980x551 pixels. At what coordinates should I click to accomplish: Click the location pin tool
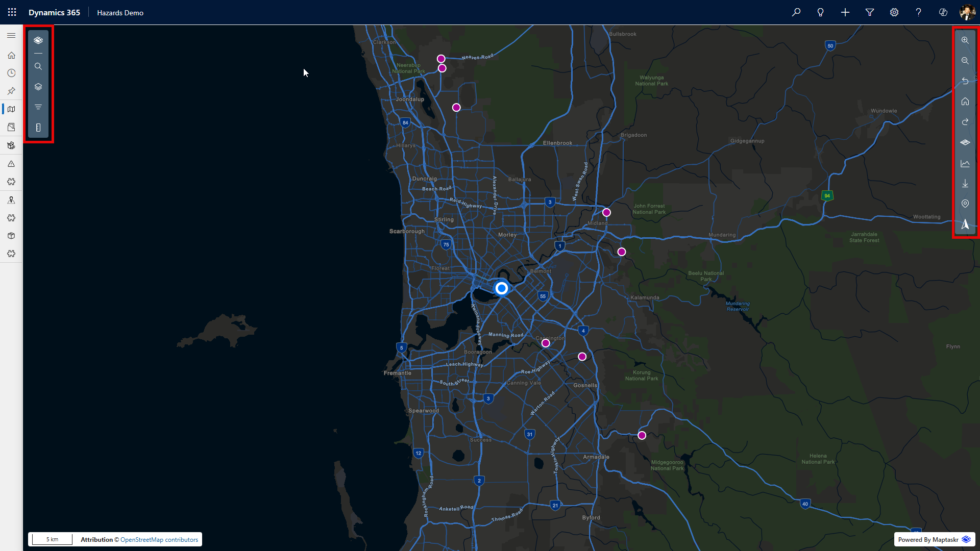(x=965, y=204)
